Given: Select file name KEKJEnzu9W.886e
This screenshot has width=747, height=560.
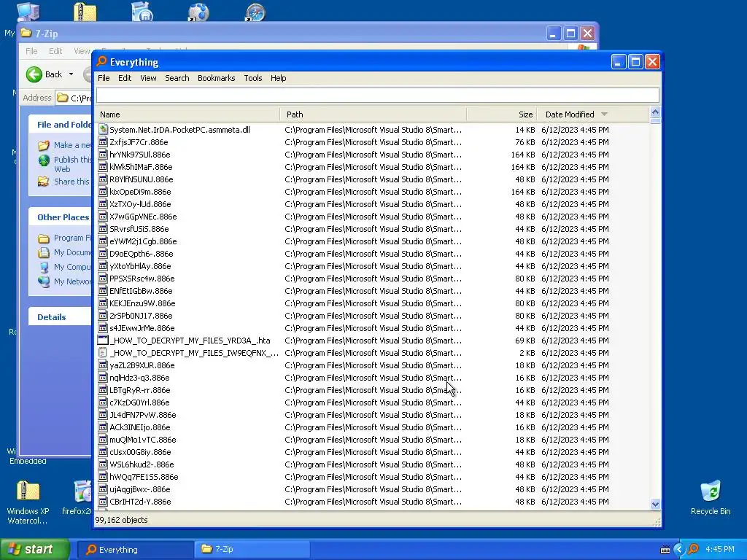Looking at the screenshot, I should coord(142,303).
